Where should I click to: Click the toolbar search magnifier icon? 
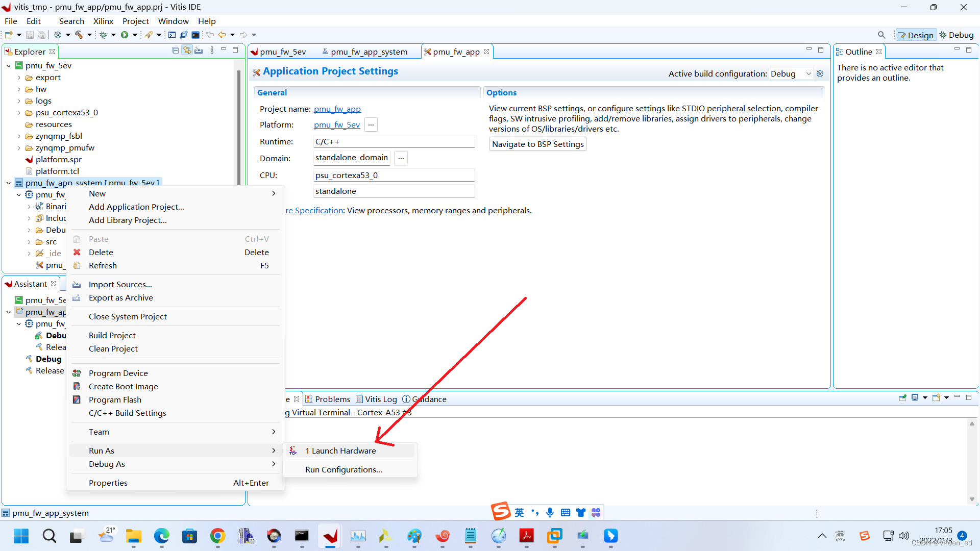tap(881, 35)
